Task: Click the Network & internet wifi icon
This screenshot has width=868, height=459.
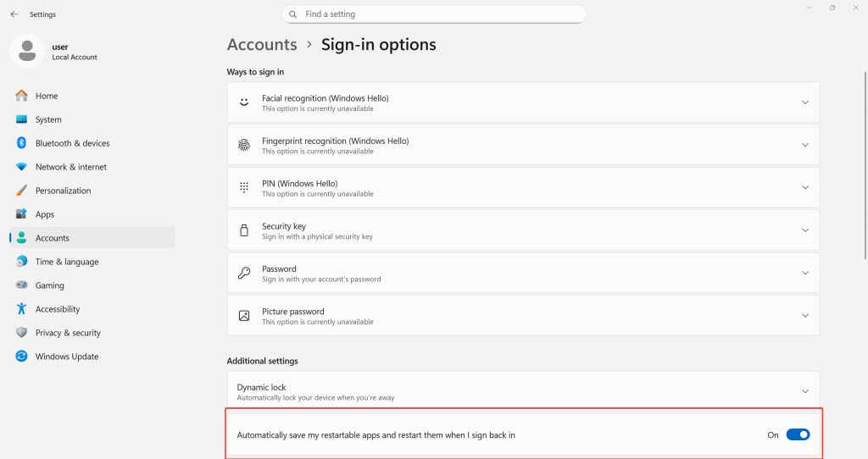Action: tap(22, 167)
